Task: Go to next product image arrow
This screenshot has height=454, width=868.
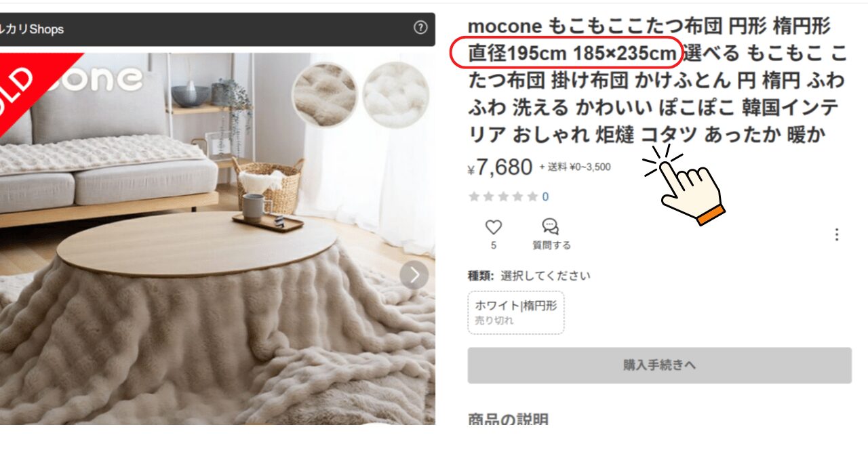Action: click(414, 275)
